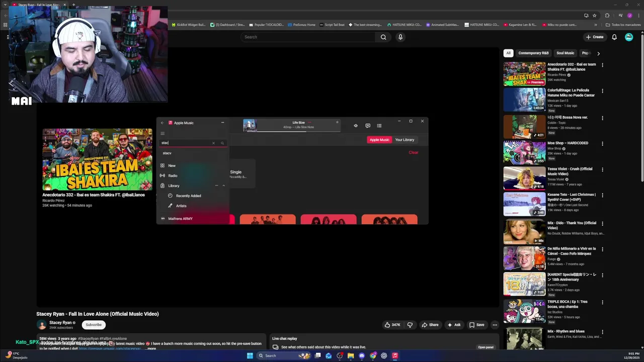Open the PreSonus: Home bookmark
This screenshot has width=644, height=362.
[x=301, y=25]
